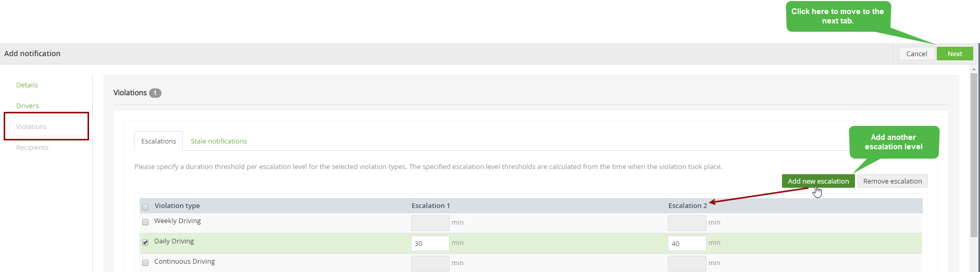Click Daily Driving Escalation 1 minutes field
This screenshot has width=980, height=272.
click(430, 243)
